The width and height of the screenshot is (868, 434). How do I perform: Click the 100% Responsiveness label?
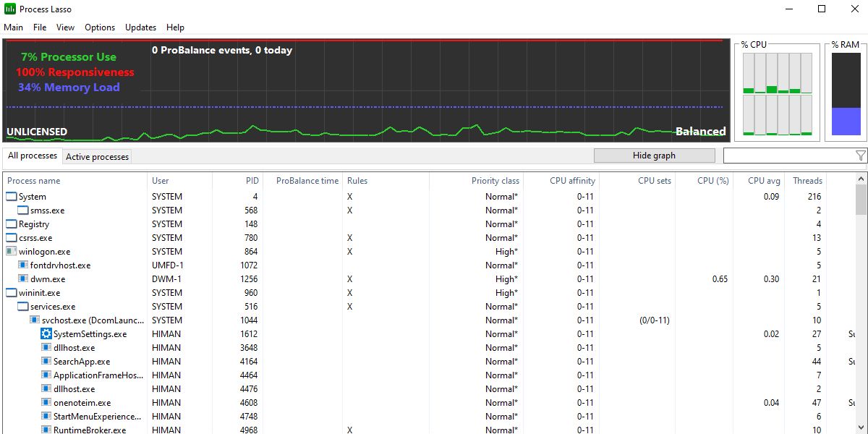click(75, 72)
